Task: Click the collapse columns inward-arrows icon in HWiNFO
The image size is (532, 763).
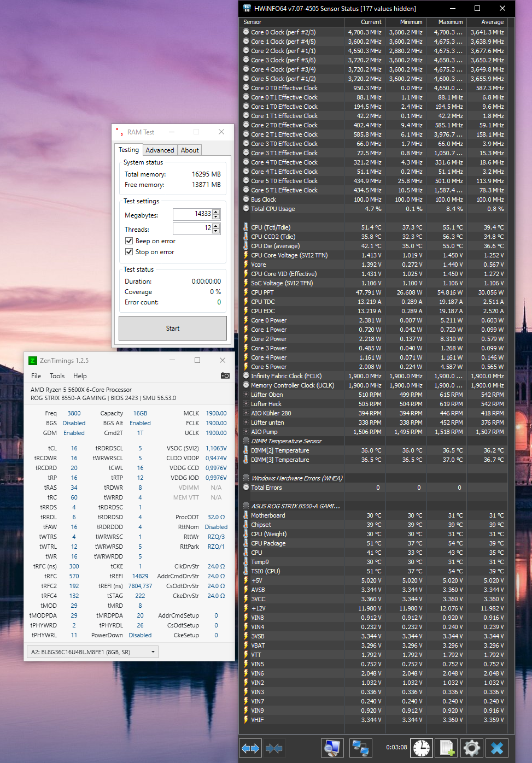Action: [x=274, y=748]
